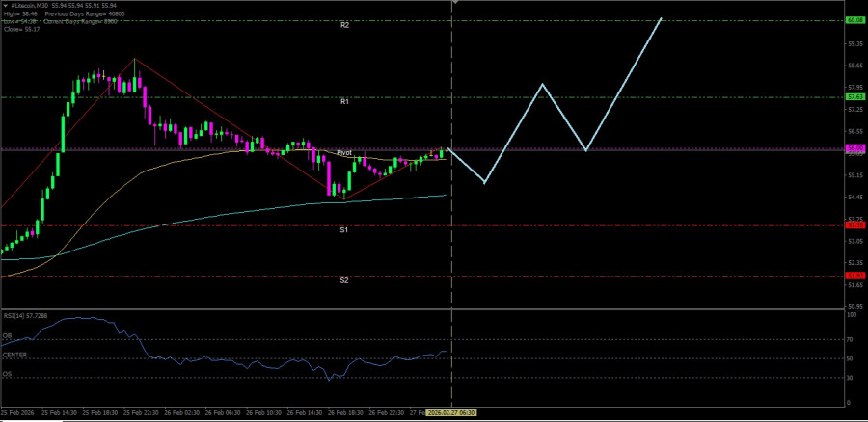Click the CENTER level label in RSI panel

14,356
